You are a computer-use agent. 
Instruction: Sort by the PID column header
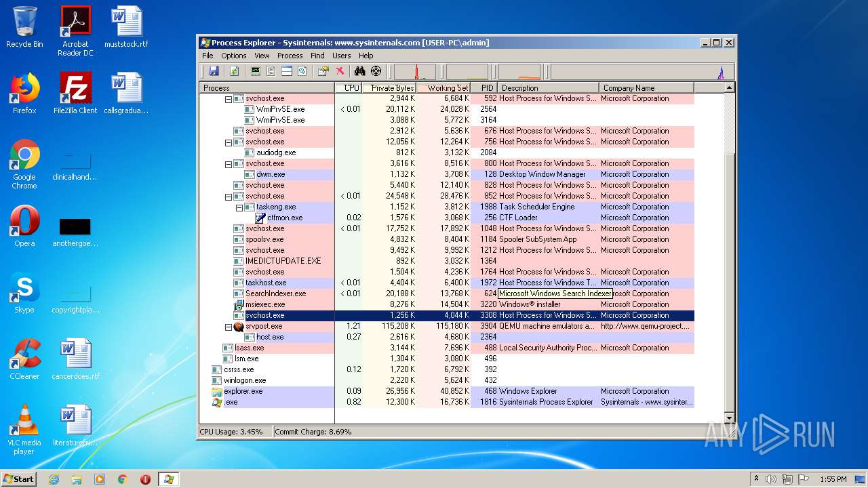point(484,87)
